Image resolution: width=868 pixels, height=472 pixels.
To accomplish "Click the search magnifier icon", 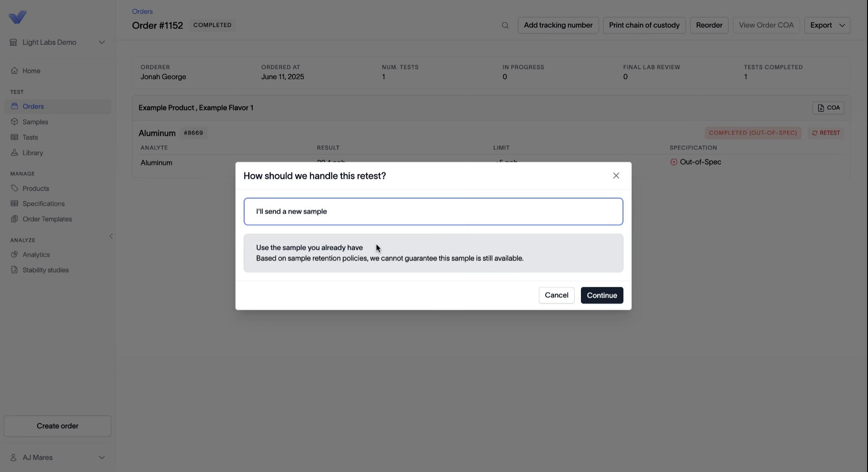I will (x=505, y=25).
